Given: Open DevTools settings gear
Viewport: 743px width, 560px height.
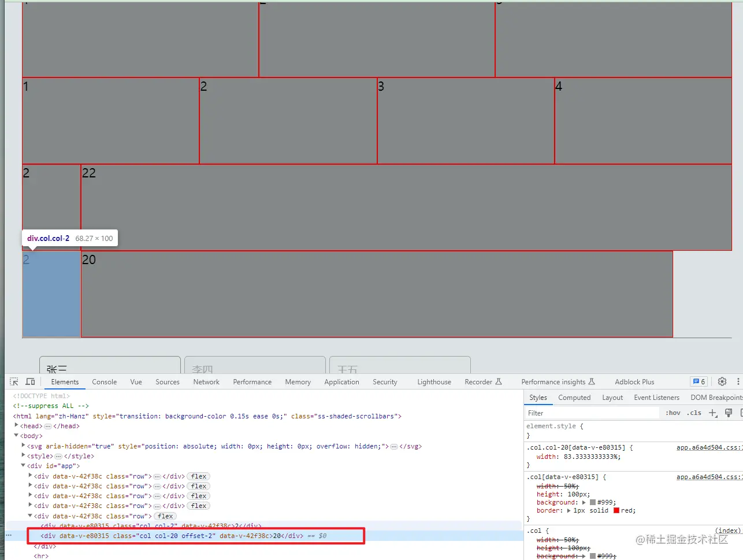Looking at the screenshot, I should pos(722,381).
